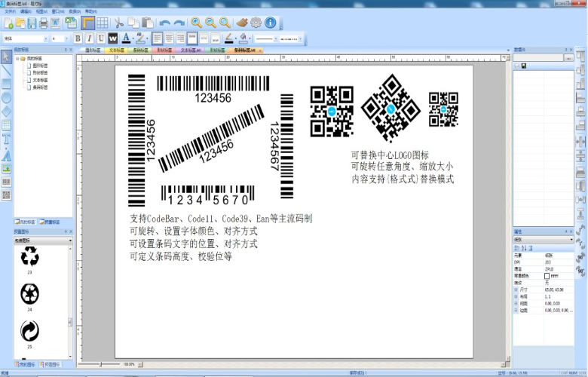588x377 pixels.
Task: Open the fill color dropdown arrow
Action: (x=250, y=38)
